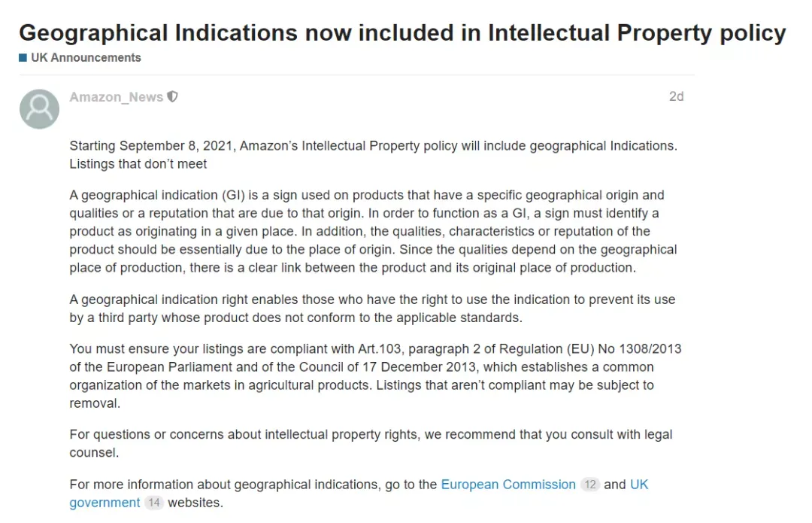Click the 2d post timestamp
Screen dimensions: 812x523
[x=676, y=96]
